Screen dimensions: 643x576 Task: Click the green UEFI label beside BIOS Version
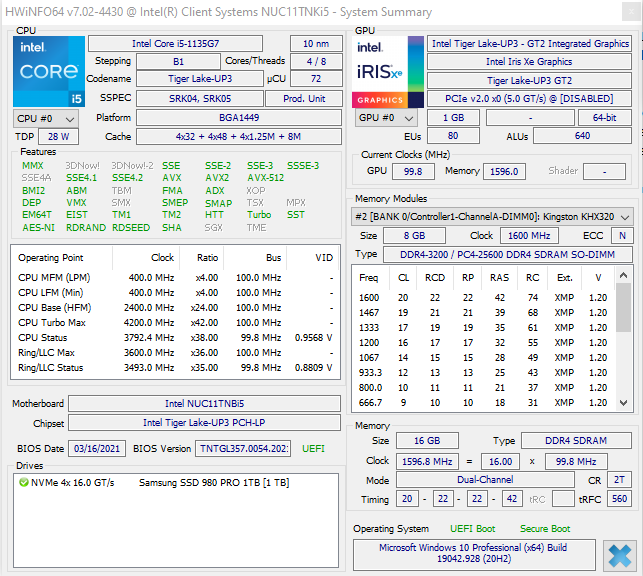click(x=313, y=449)
